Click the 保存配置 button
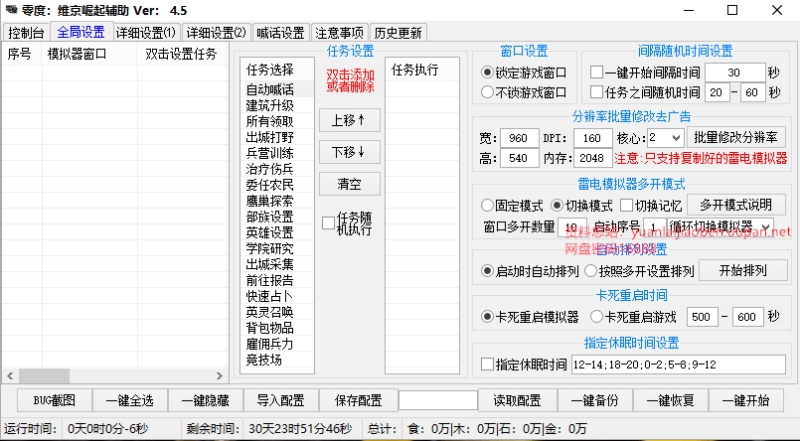 pyautogui.click(x=358, y=400)
